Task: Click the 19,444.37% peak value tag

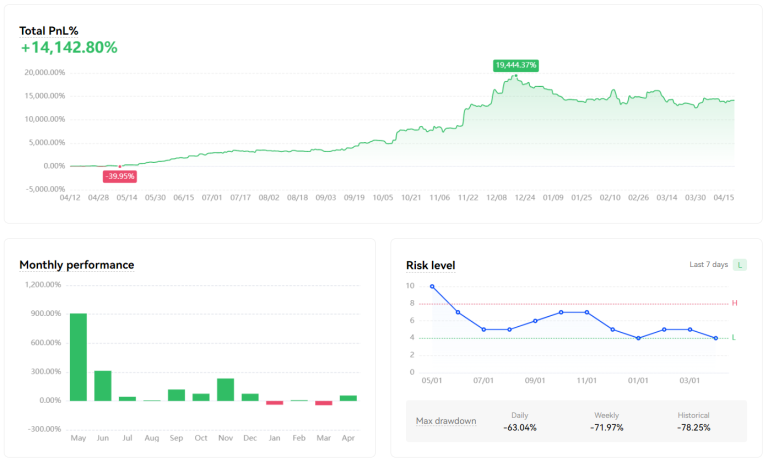Action: [516, 65]
